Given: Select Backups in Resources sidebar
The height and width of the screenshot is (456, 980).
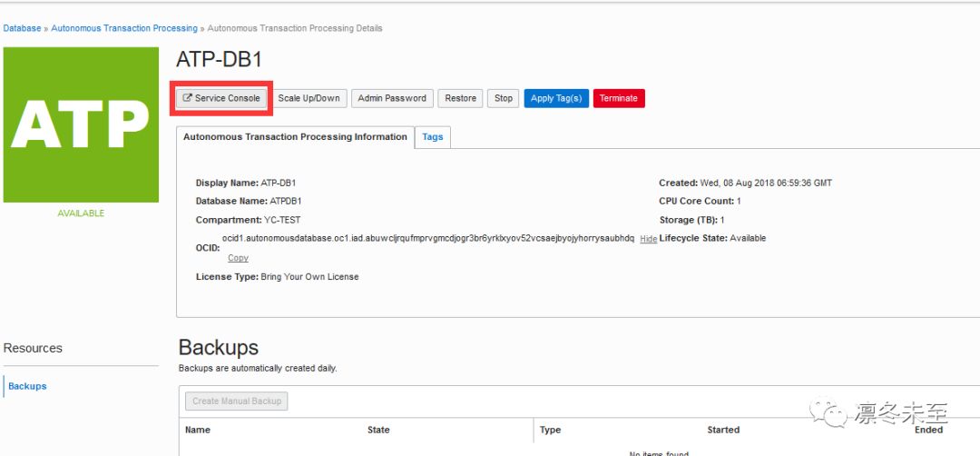Looking at the screenshot, I should (x=27, y=386).
